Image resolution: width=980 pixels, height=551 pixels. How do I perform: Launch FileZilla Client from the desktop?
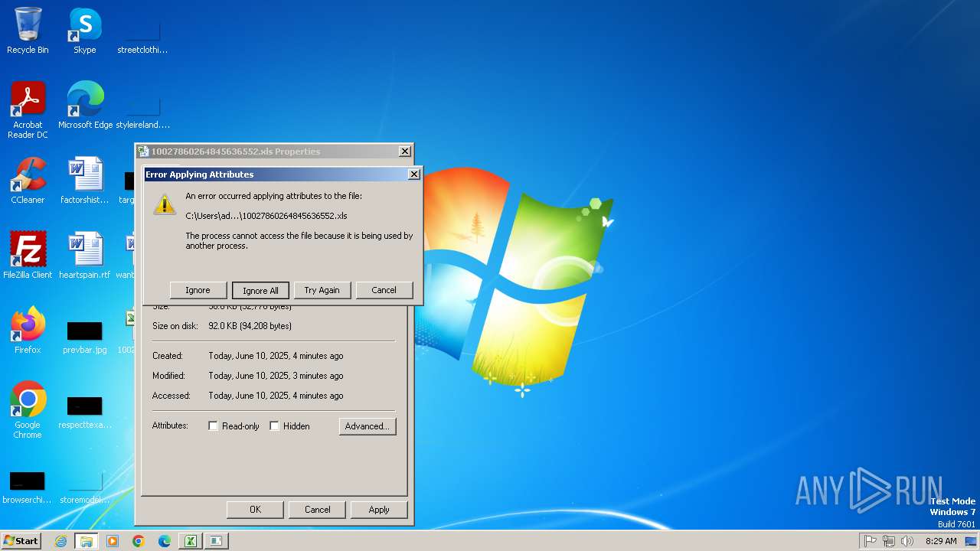28,256
